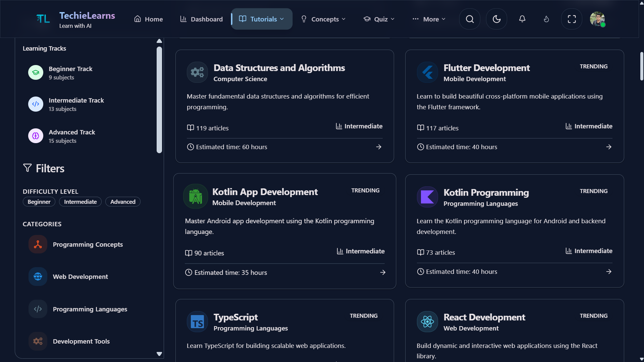This screenshot has width=644, height=362.
Task: Click the TechieLearns logo icon
Action: pos(43,18)
